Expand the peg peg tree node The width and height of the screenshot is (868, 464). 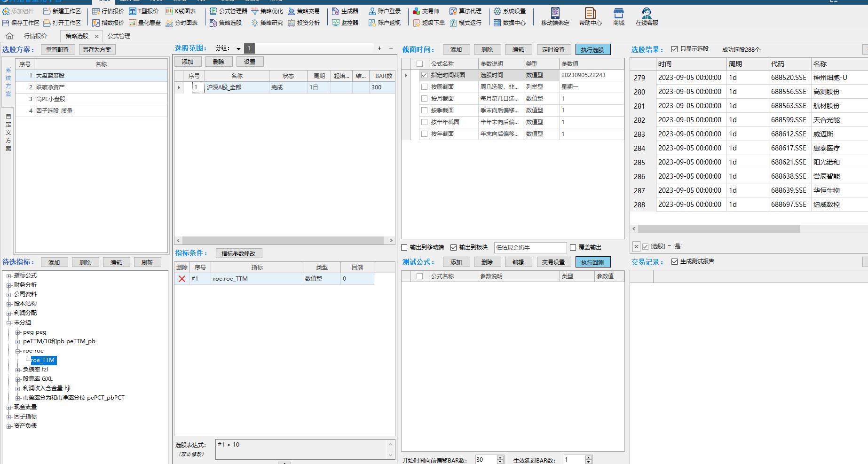click(18, 332)
